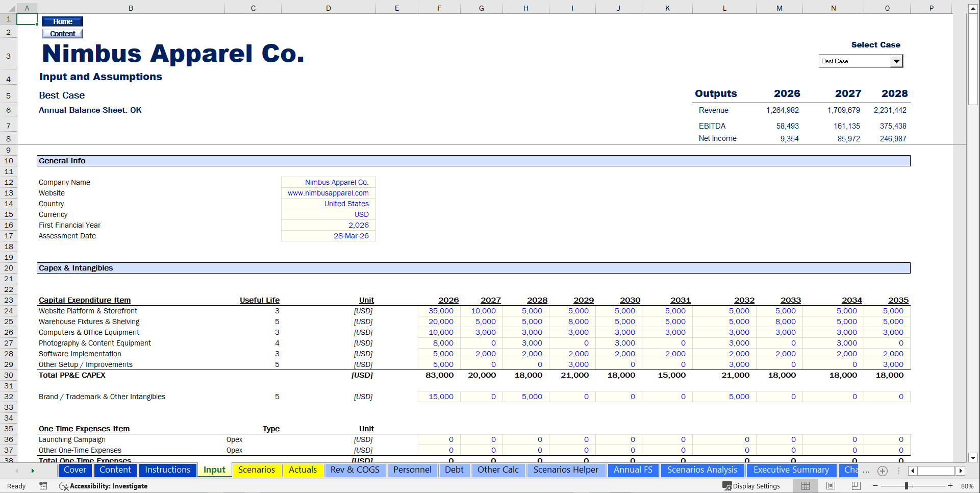Viewport: 980px width, 493px height.
Task: Switch to the Annual FS tab
Action: [633, 470]
